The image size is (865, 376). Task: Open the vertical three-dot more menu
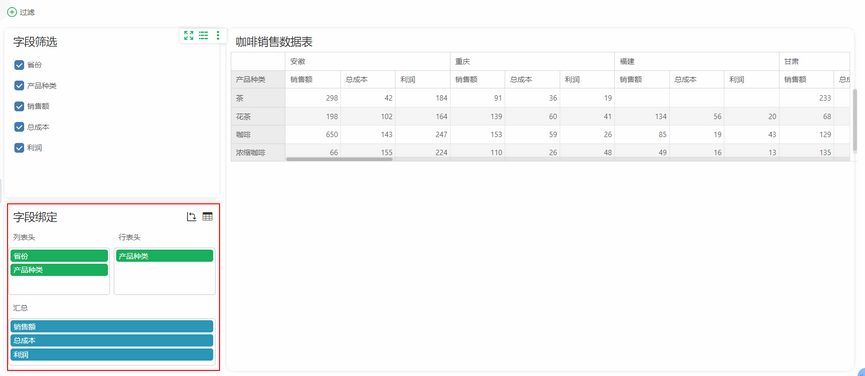[218, 35]
